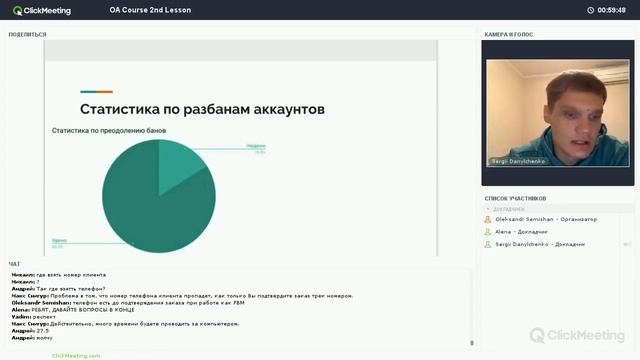Click the Камера и голос panel heading
Image resolution: width=640 pixels, height=360 pixels.
509,35
